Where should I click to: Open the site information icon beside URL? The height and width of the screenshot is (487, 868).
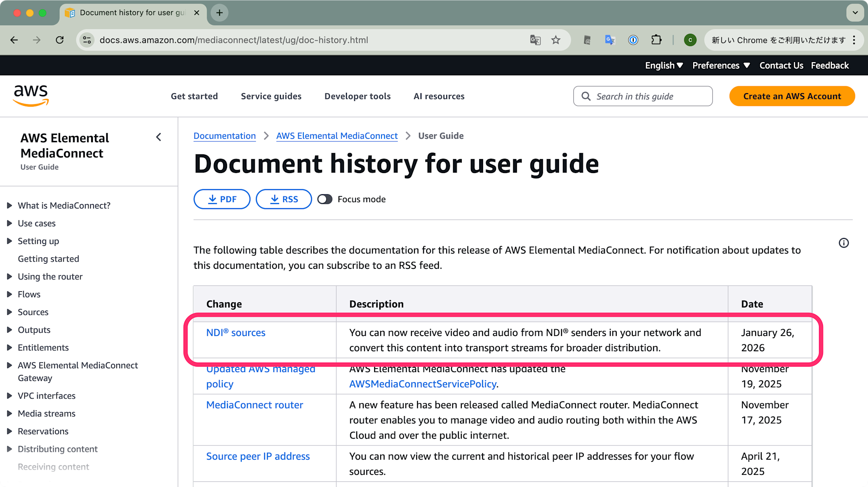click(87, 40)
